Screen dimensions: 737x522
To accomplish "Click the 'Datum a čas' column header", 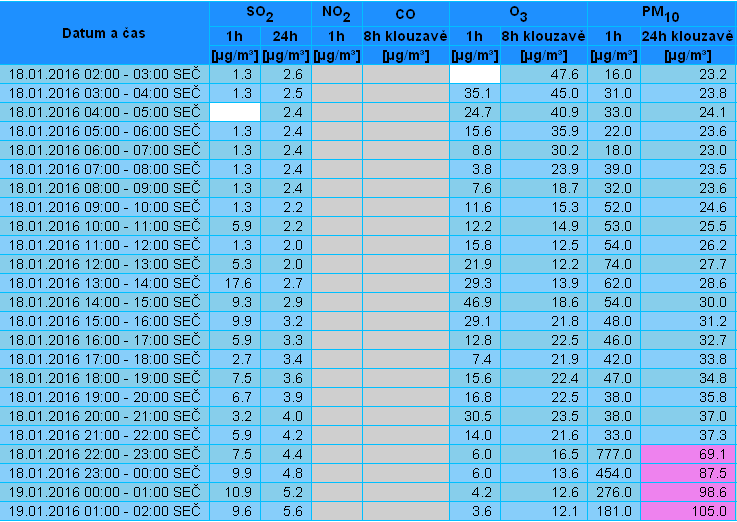I will coord(104,33).
